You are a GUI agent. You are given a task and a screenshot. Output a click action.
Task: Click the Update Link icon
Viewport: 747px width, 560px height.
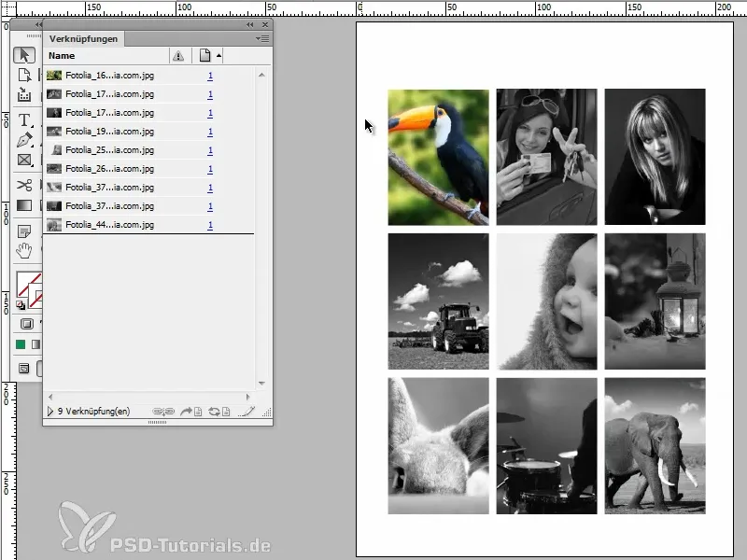[x=219, y=412]
